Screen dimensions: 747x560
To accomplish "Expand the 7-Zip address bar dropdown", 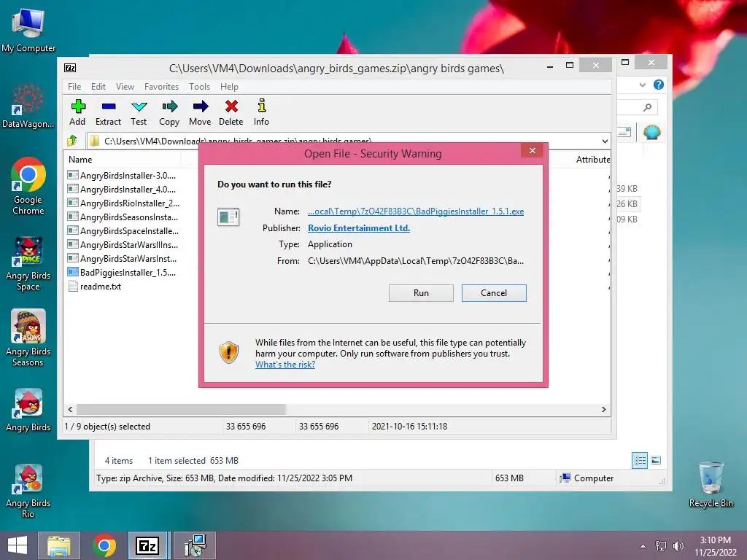I will point(605,141).
